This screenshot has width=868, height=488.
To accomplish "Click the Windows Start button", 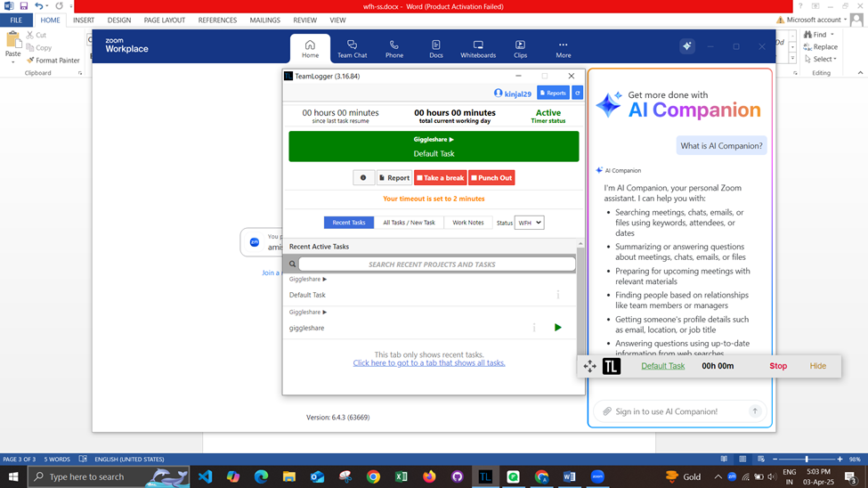I will click(13, 476).
